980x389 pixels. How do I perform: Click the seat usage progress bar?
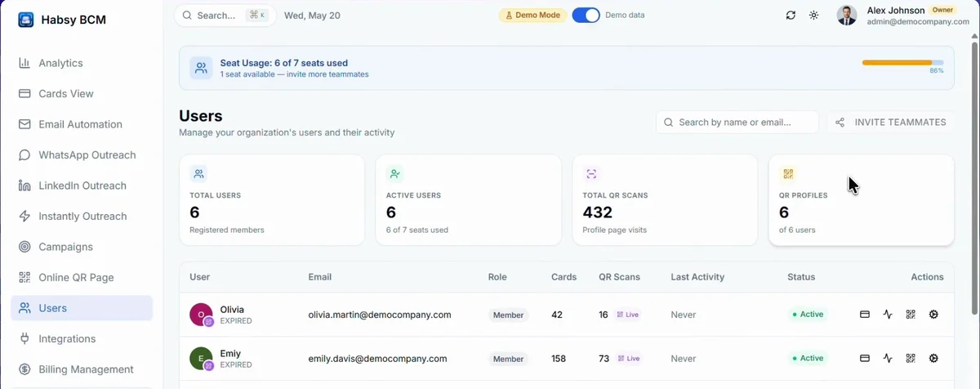(902, 62)
